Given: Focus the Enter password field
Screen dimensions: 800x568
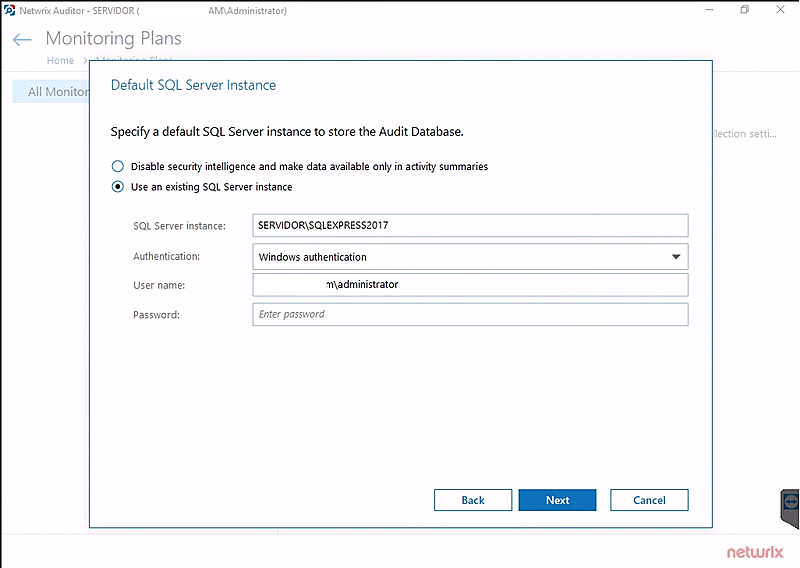Looking at the screenshot, I should coord(470,314).
